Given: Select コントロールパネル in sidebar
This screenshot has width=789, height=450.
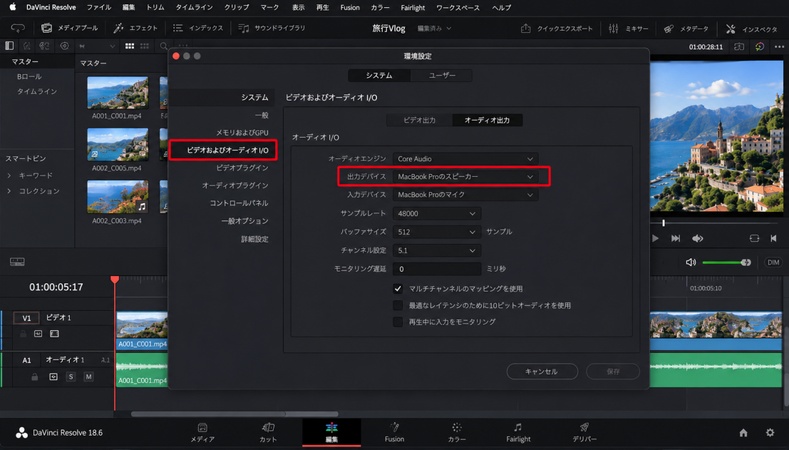Looking at the screenshot, I should coord(239,203).
